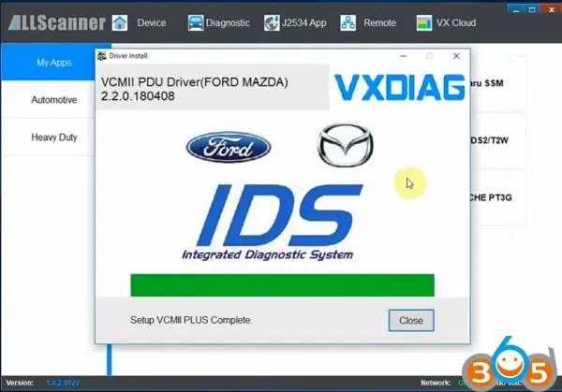Select the My Apps tab
Viewport: 562px width, 392px height.
tap(54, 63)
